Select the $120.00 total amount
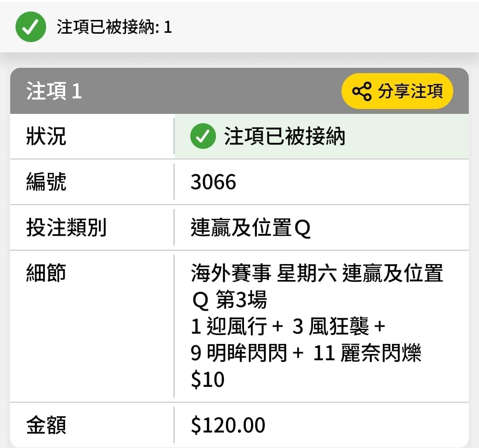This screenshot has width=479, height=448. coord(228,425)
